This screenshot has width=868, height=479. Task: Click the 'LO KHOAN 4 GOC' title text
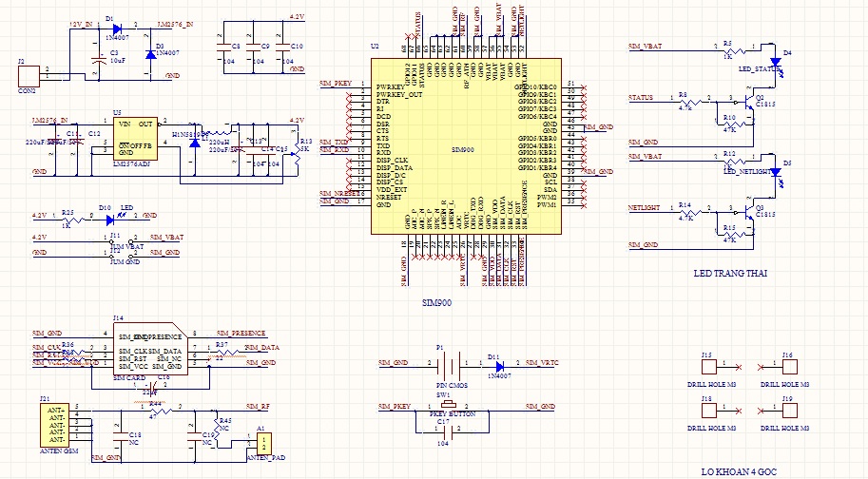tap(739, 471)
